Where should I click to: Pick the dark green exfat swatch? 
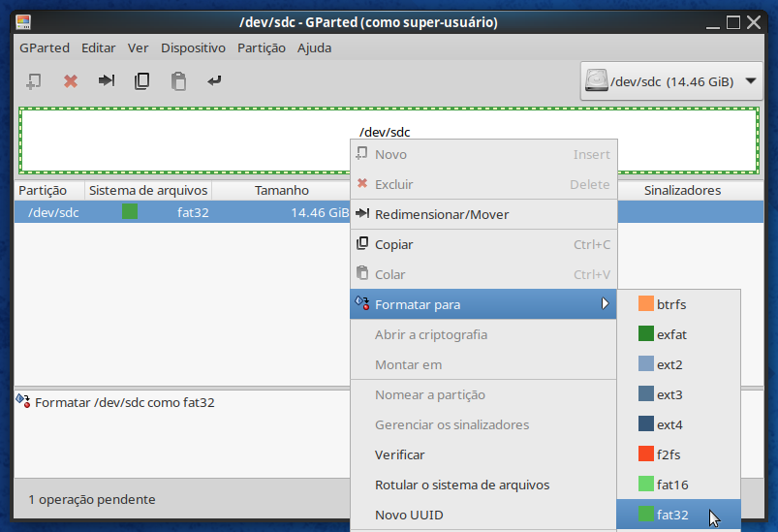(646, 333)
